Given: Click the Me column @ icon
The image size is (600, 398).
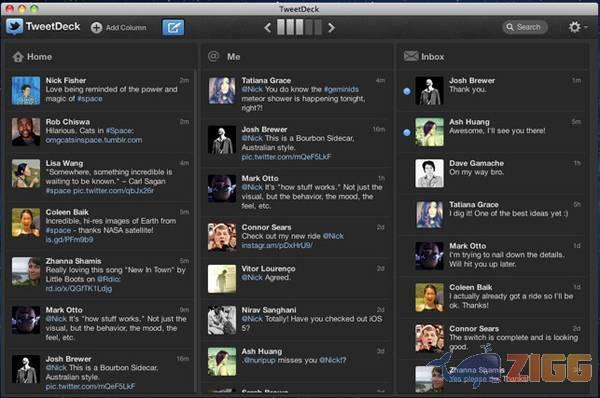Looking at the screenshot, I should pyautogui.click(x=214, y=56).
